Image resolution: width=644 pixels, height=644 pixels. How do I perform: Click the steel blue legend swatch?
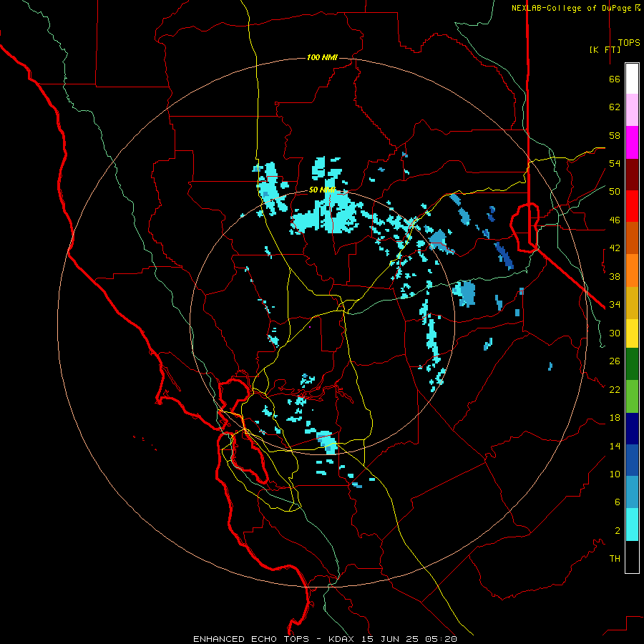tap(632, 492)
